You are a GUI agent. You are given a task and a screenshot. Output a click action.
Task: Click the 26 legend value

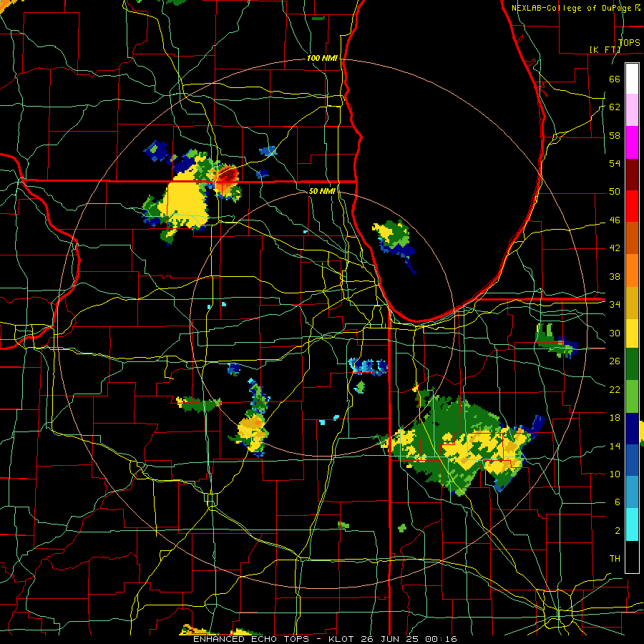tap(615, 361)
